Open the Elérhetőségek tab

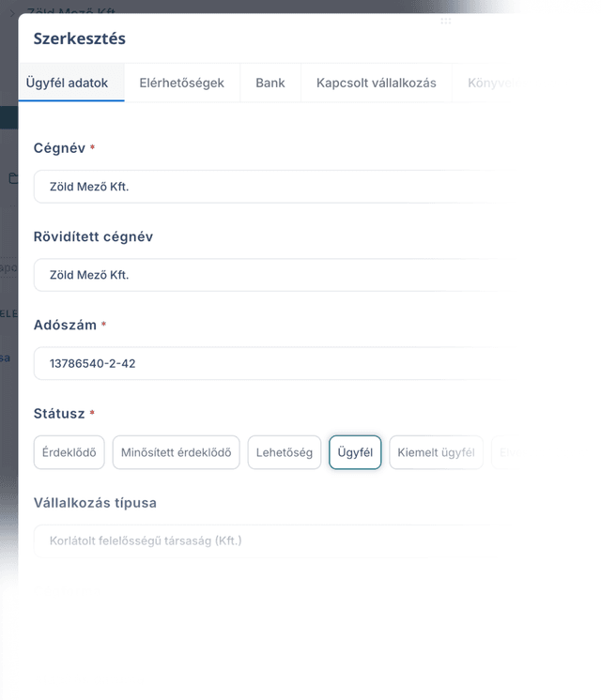(x=182, y=83)
